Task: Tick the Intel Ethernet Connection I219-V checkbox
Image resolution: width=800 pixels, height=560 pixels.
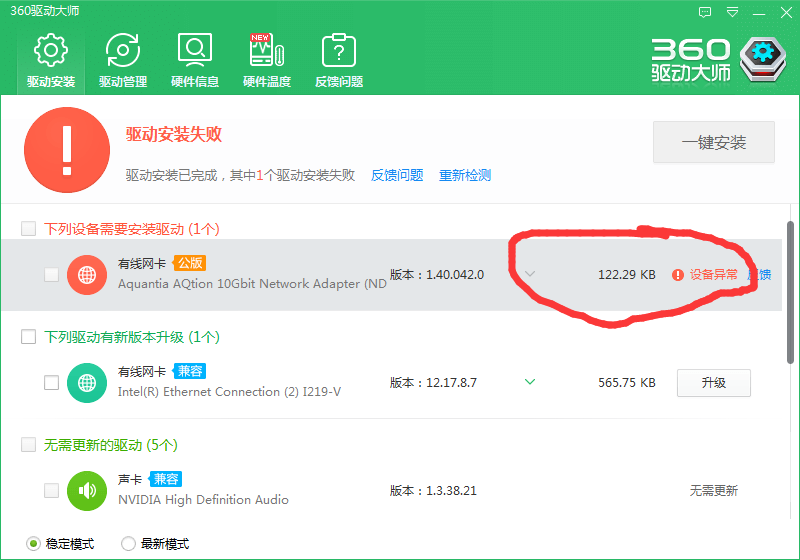Action: pos(52,383)
